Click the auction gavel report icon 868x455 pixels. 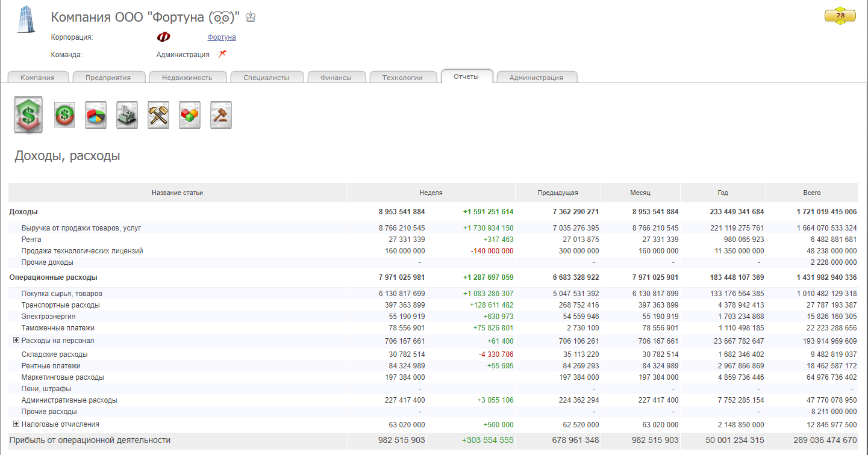(221, 114)
